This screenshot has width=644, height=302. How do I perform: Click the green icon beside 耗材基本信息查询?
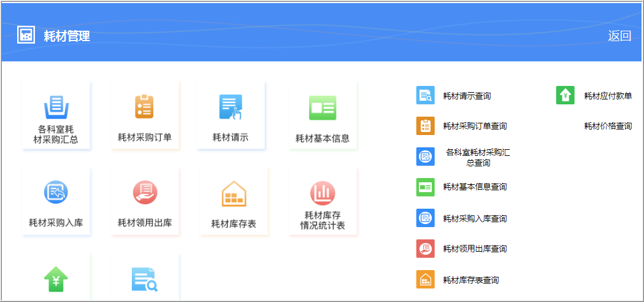[x=426, y=187]
